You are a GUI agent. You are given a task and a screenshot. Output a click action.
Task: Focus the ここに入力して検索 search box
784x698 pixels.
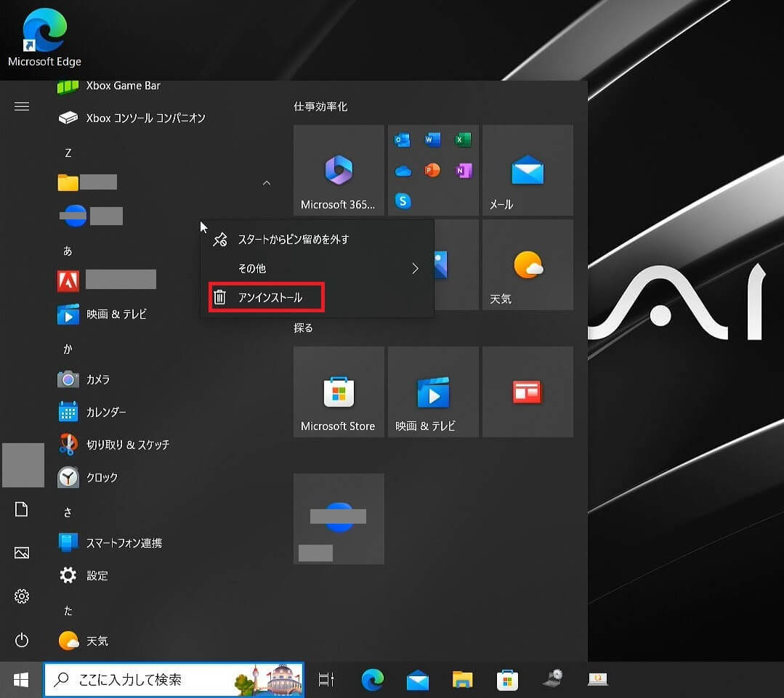click(x=174, y=680)
